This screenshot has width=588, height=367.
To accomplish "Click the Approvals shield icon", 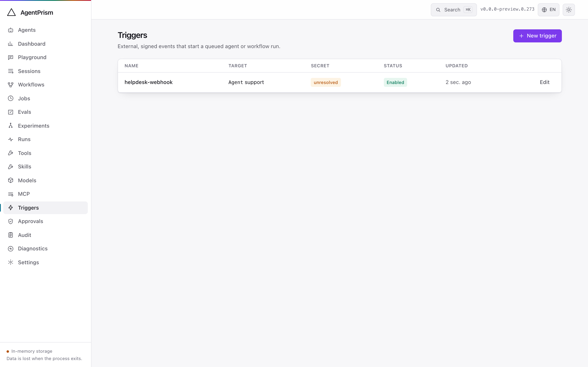I will click(11, 221).
